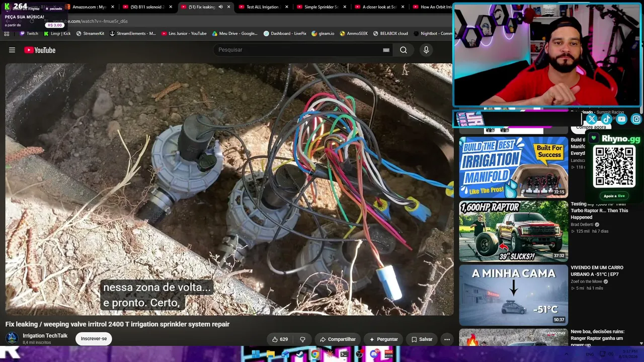Close the '(51) Fix leaking' tab
This screenshot has height=362, width=644.
(229, 7)
